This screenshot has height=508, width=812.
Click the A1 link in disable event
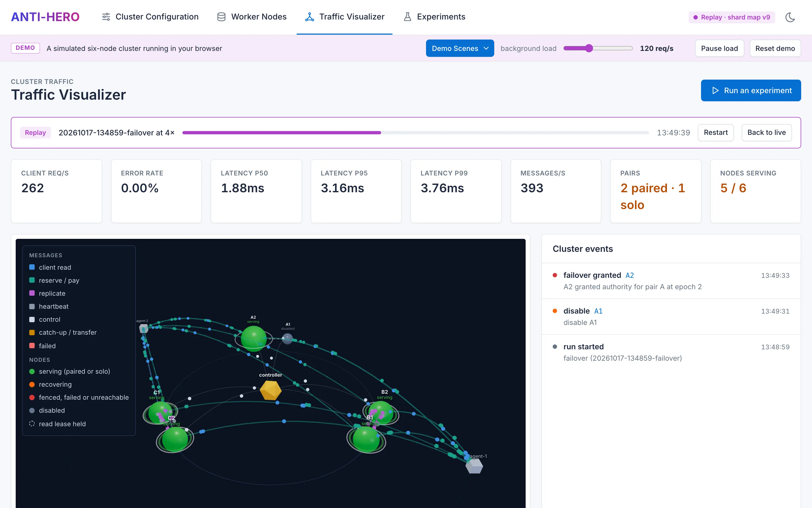point(598,311)
